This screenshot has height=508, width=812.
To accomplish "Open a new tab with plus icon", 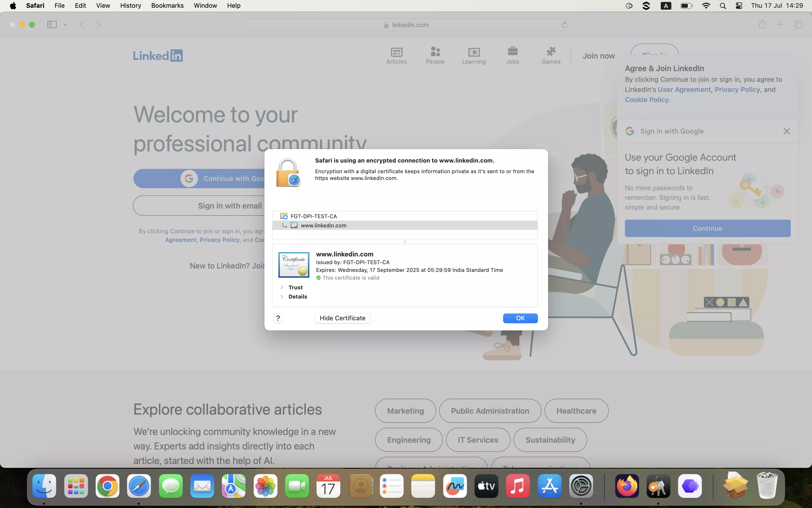I will (x=780, y=24).
